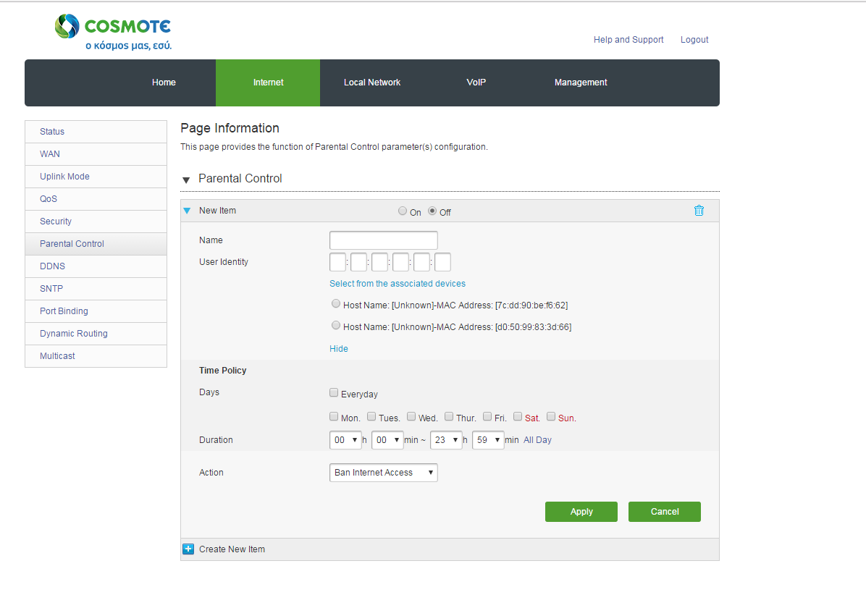Check the Thur. checkbox
866x616 pixels.
click(x=449, y=416)
